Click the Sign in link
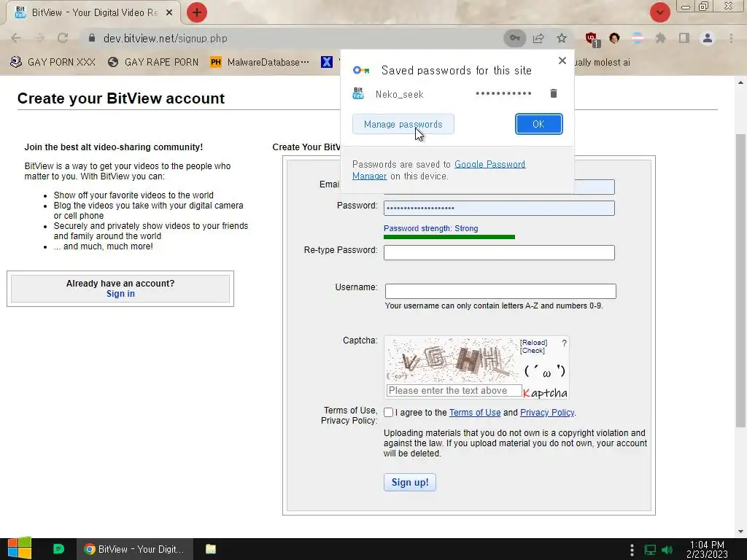747x560 pixels. 120,294
